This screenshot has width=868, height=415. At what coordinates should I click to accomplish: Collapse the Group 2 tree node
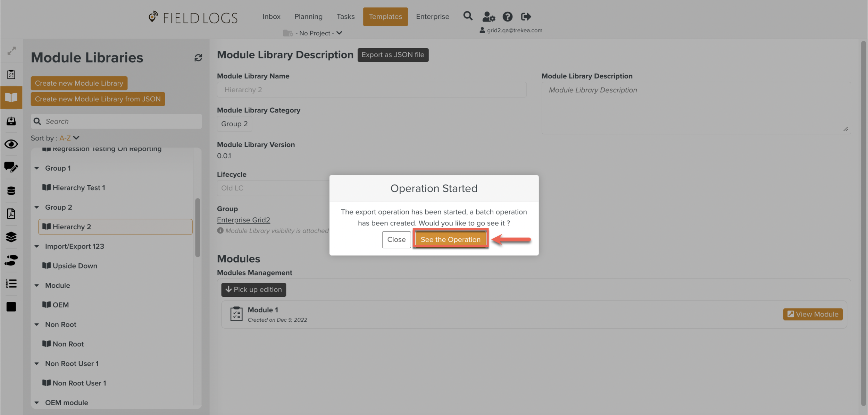click(x=37, y=207)
